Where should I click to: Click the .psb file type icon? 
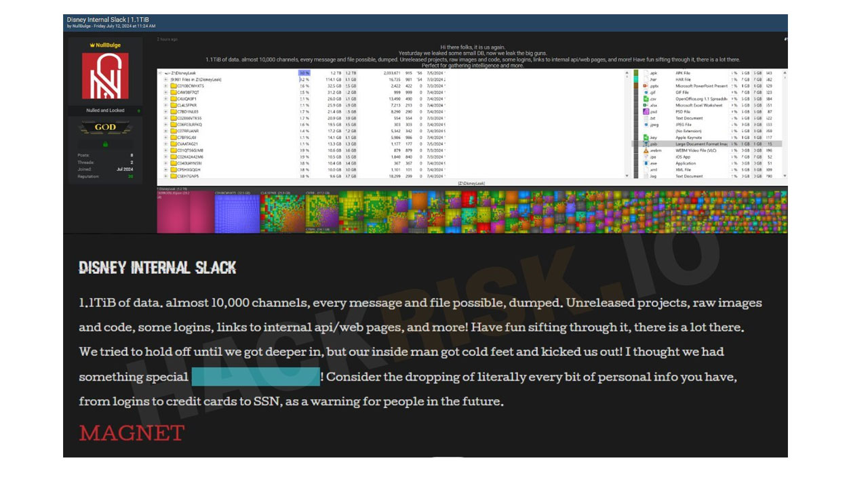click(646, 144)
